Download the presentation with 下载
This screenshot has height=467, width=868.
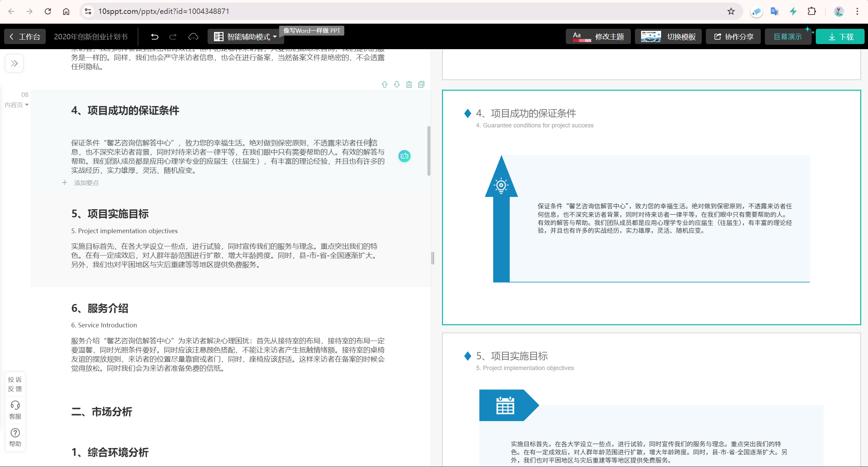840,37
